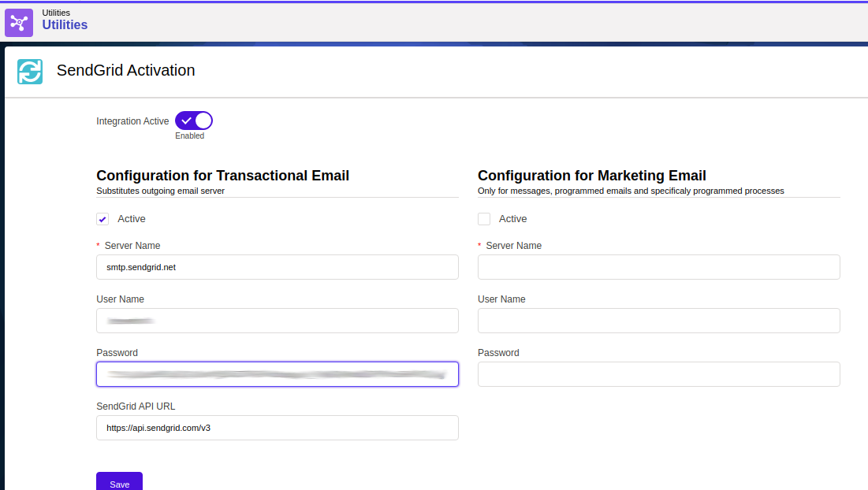Image resolution: width=868 pixels, height=490 pixels.
Task: Click into the Transactional Password field
Action: [277, 374]
